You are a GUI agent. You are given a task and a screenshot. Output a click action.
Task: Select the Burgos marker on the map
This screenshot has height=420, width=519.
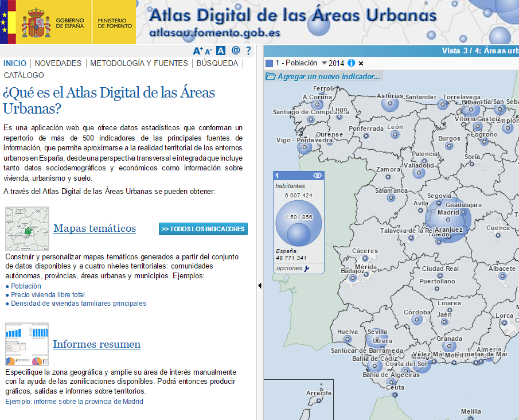(x=449, y=146)
